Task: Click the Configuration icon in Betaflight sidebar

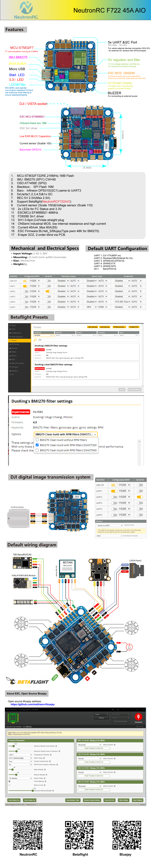Action: 10,333
